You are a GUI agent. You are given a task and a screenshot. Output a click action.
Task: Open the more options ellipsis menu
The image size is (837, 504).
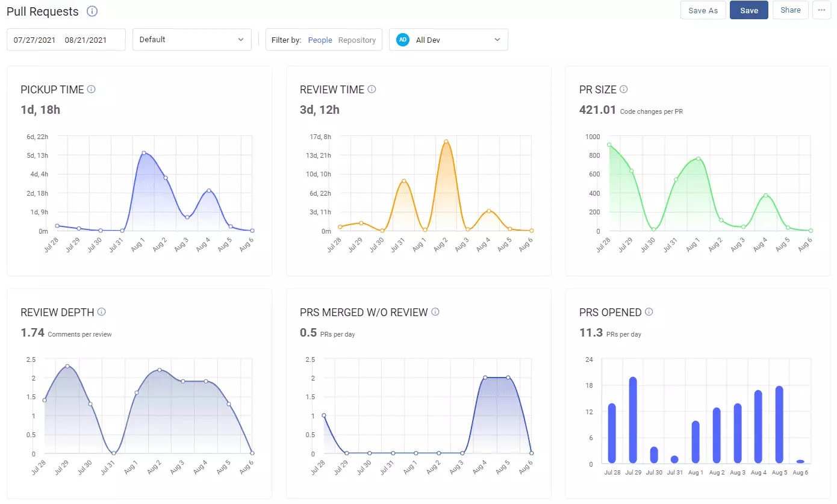tap(822, 10)
